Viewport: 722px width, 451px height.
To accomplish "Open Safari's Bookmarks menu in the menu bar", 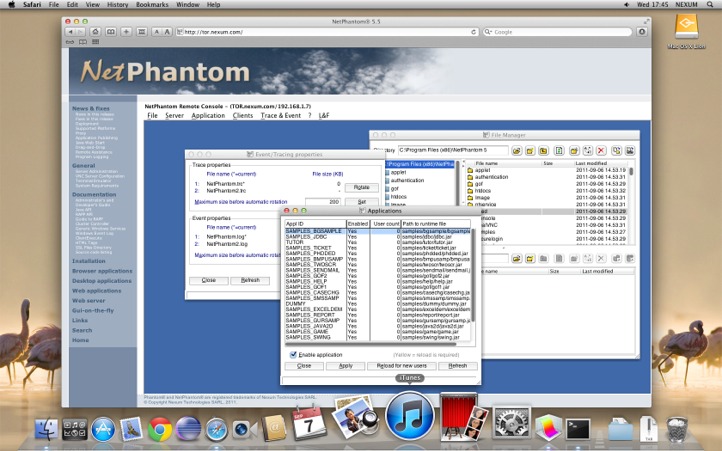I will (152, 5).
